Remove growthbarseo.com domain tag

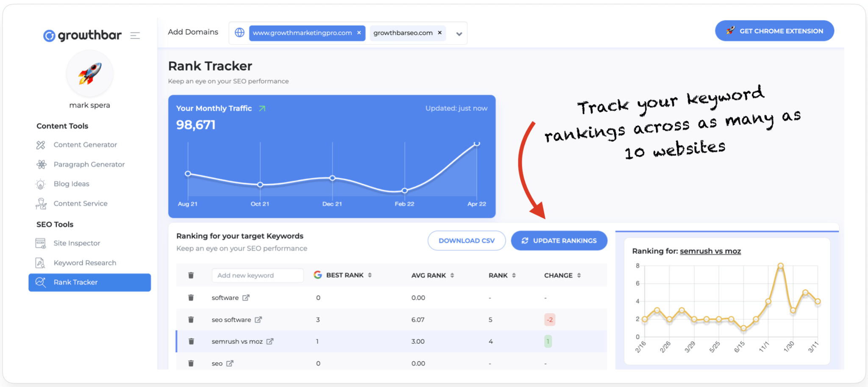coord(440,33)
